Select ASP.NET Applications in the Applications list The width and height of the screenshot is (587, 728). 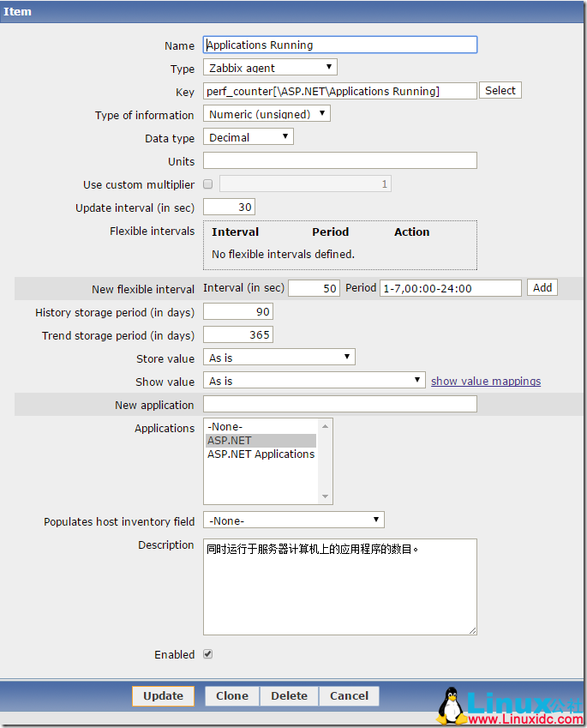261,454
